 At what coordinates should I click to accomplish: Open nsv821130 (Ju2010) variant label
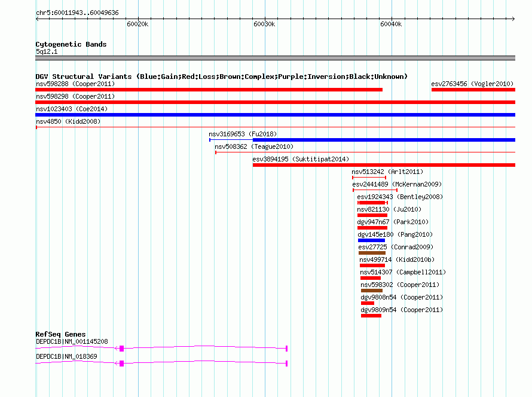[x=389, y=209]
